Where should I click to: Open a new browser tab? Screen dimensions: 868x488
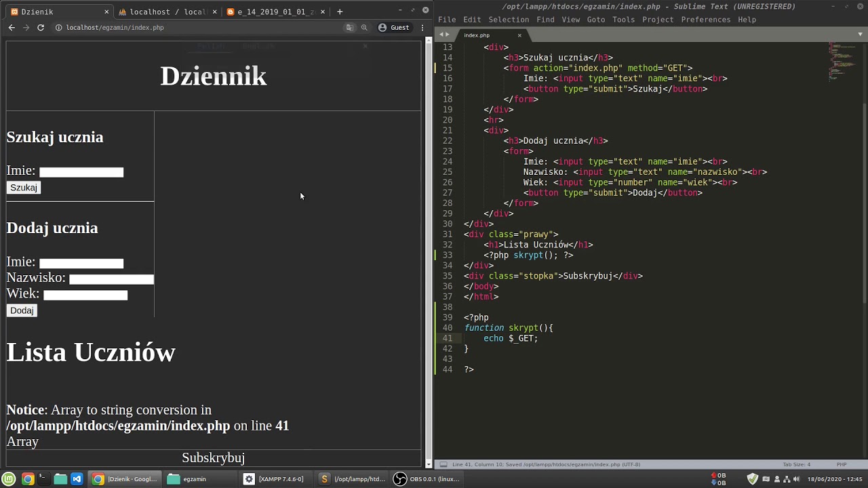point(340,12)
